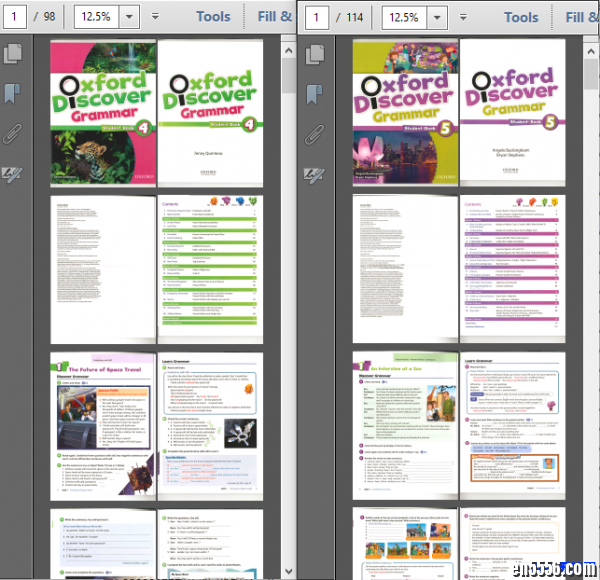Click vertical scrollbar thumb in left window
This screenshot has height=580, width=600.
pos(289,75)
